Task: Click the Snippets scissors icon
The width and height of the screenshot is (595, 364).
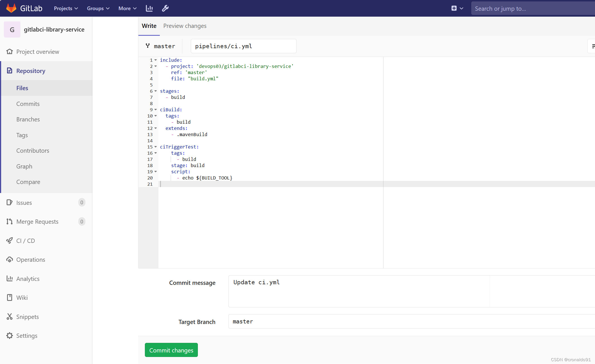Action: (x=10, y=317)
